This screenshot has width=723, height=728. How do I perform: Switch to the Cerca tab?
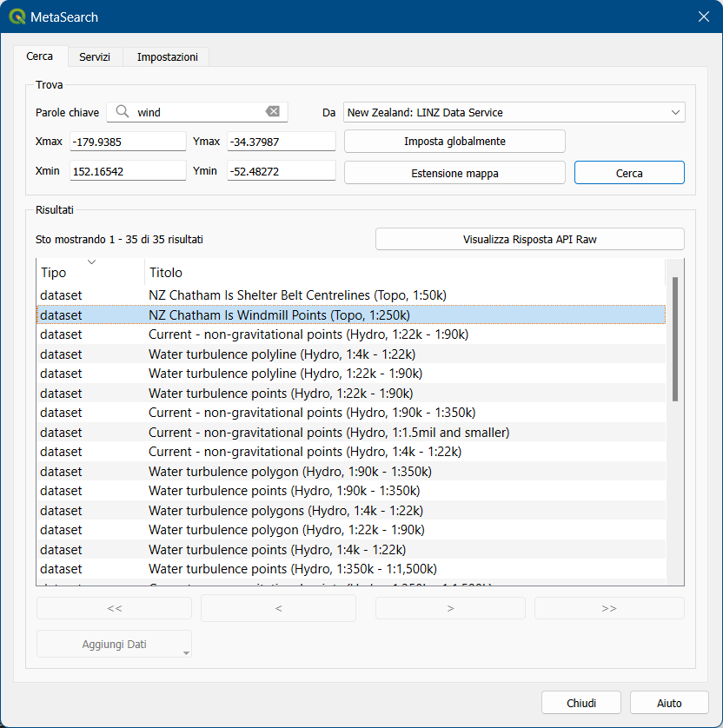pyautogui.click(x=40, y=56)
